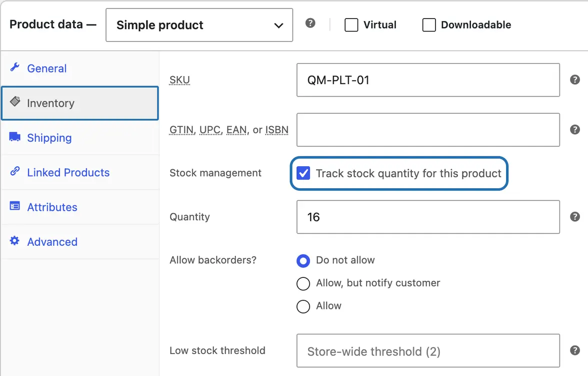Switch to the Advanced tab
This screenshot has height=376, width=588.
80,241
